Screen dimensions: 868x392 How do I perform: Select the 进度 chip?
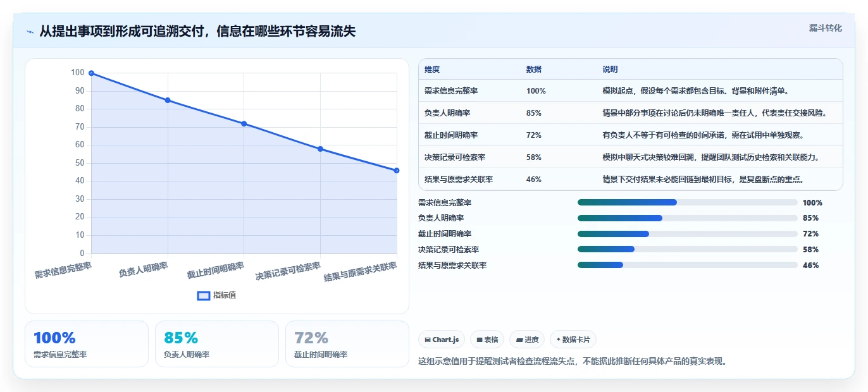click(x=527, y=340)
